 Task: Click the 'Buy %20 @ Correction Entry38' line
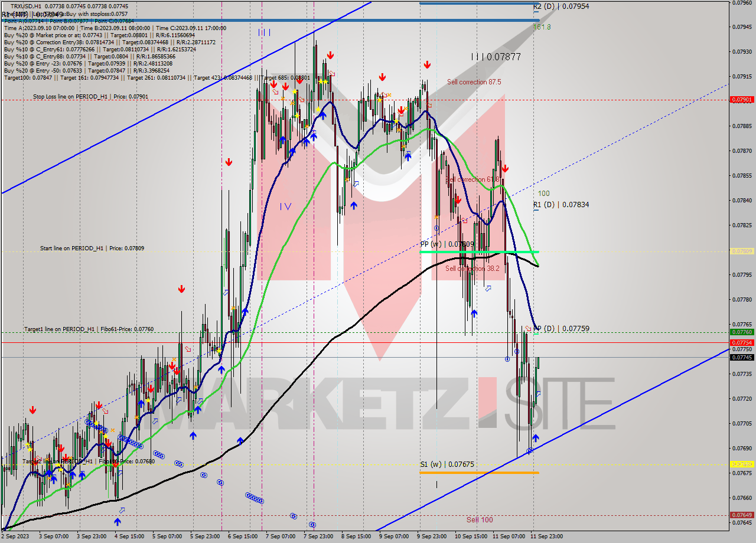coord(110,42)
